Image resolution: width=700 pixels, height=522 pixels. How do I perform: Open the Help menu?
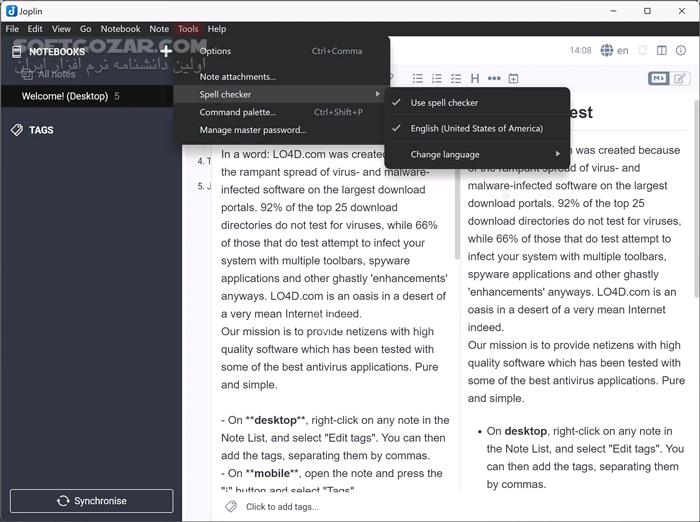217,29
